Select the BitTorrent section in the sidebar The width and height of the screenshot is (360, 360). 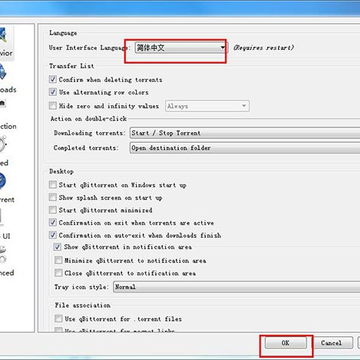6,188
